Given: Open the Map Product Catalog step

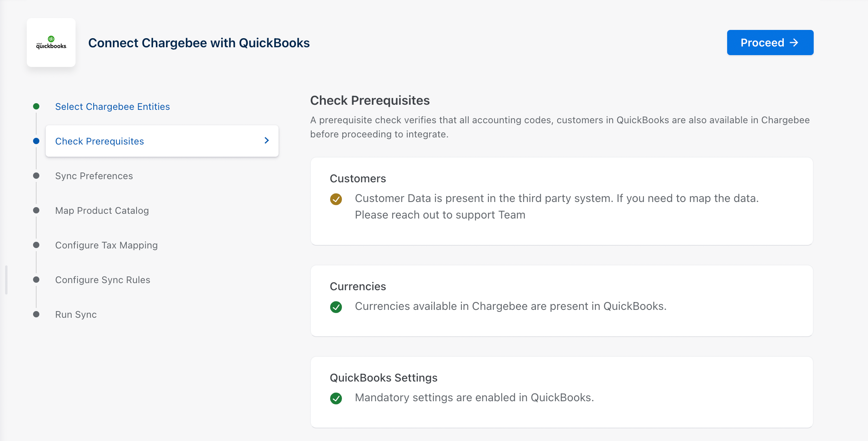Looking at the screenshot, I should point(102,211).
